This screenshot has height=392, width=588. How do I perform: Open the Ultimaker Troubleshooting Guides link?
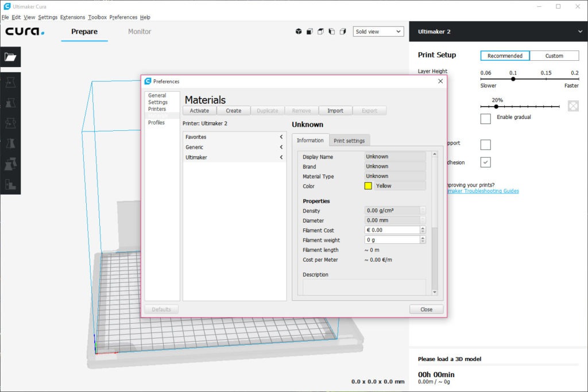[x=481, y=191]
